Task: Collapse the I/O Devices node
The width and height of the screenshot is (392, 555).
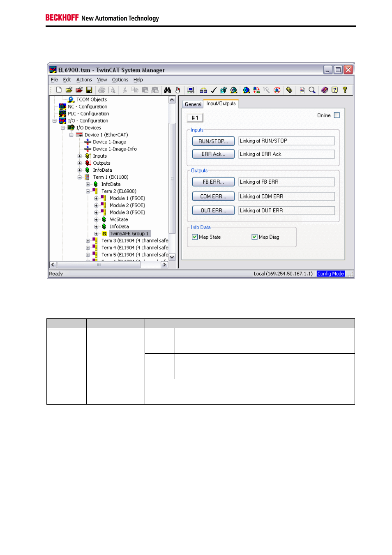Action: coord(63,128)
